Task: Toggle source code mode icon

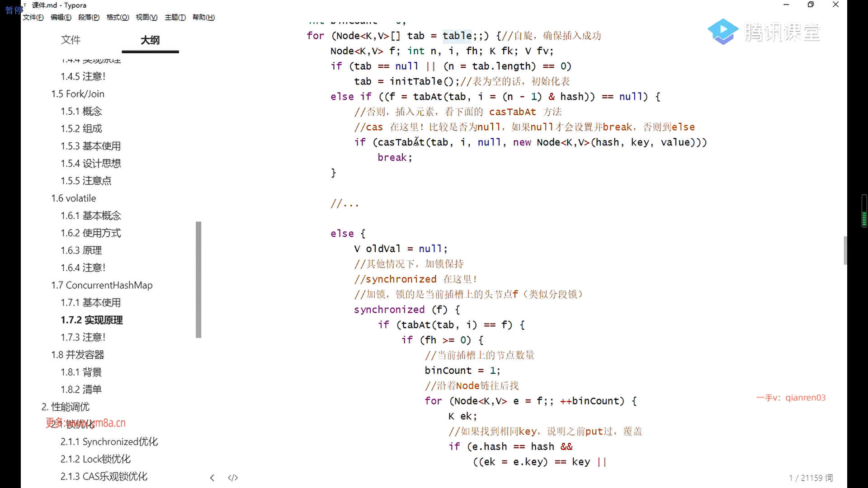Action: (x=233, y=478)
